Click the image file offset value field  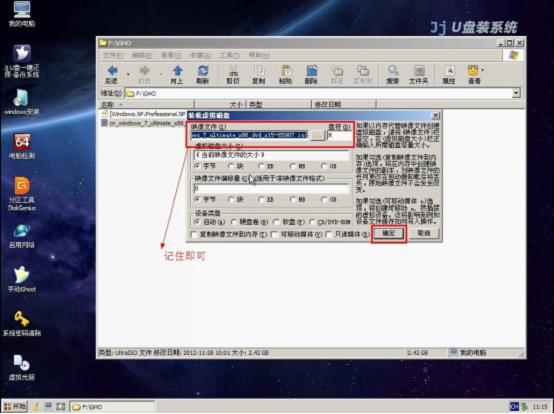point(272,188)
